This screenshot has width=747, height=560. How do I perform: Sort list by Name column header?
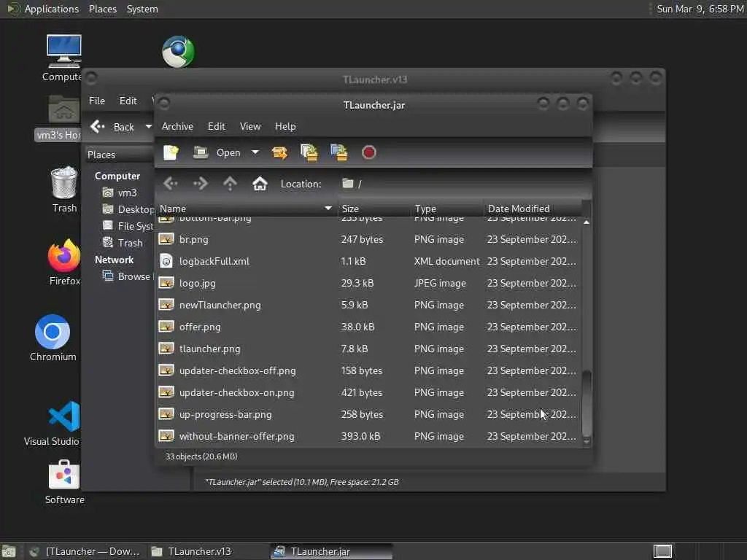tap(247, 209)
